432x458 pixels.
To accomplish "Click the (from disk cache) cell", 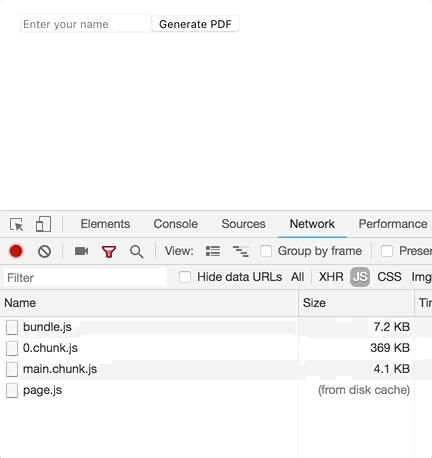I will click(364, 390).
